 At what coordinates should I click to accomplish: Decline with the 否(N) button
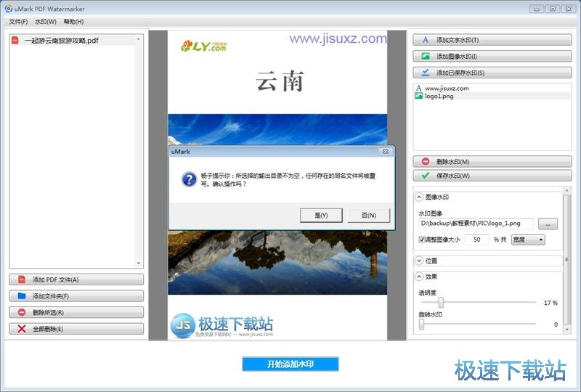coord(369,216)
